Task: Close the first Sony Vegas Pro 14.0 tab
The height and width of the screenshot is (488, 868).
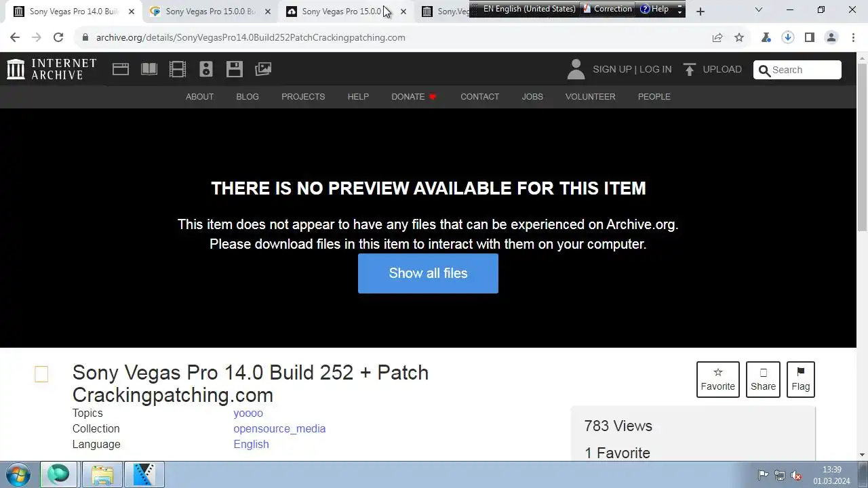Action: tap(132, 12)
